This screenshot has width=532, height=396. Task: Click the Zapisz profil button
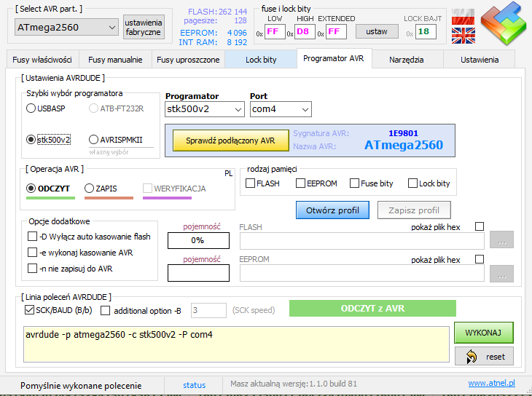click(x=414, y=210)
